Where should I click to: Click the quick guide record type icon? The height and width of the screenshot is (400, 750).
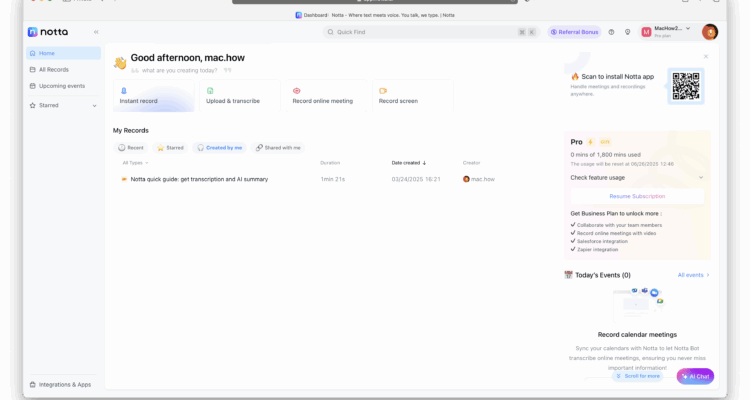[x=124, y=179]
